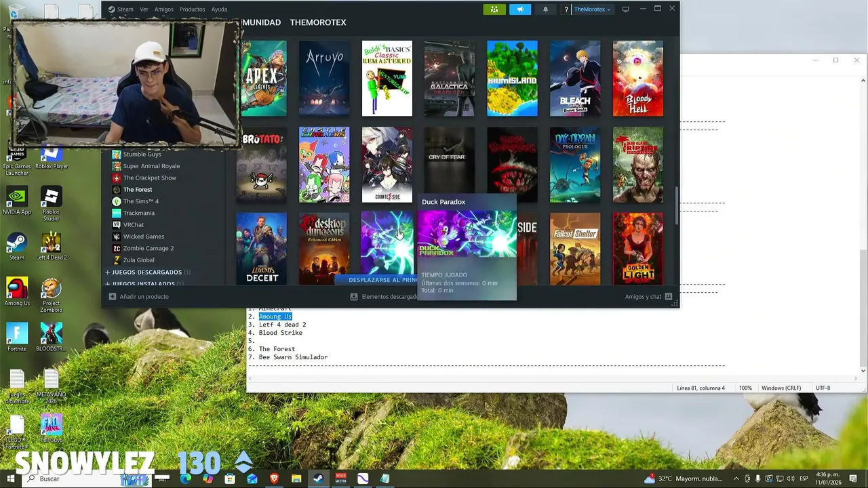The width and height of the screenshot is (868, 488).
Task: Open the Ver menu
Action: pyautogui.click(x=144, y=9)
